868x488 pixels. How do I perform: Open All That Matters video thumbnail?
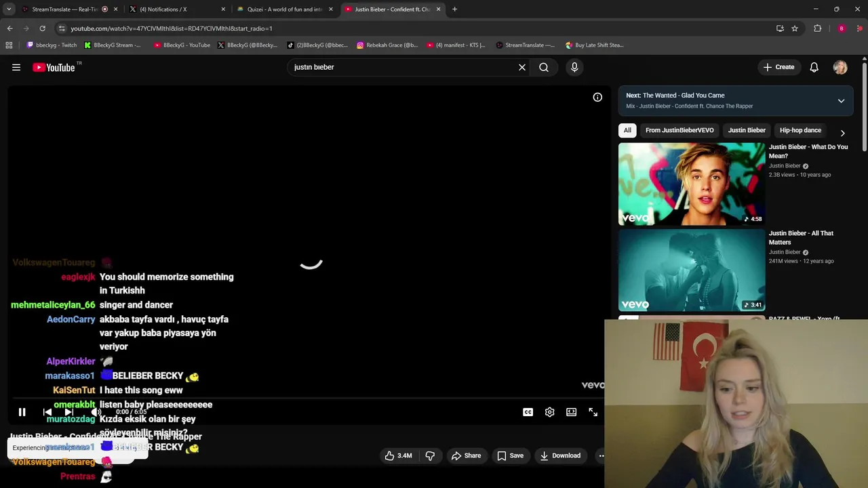[x=692, y=270]
